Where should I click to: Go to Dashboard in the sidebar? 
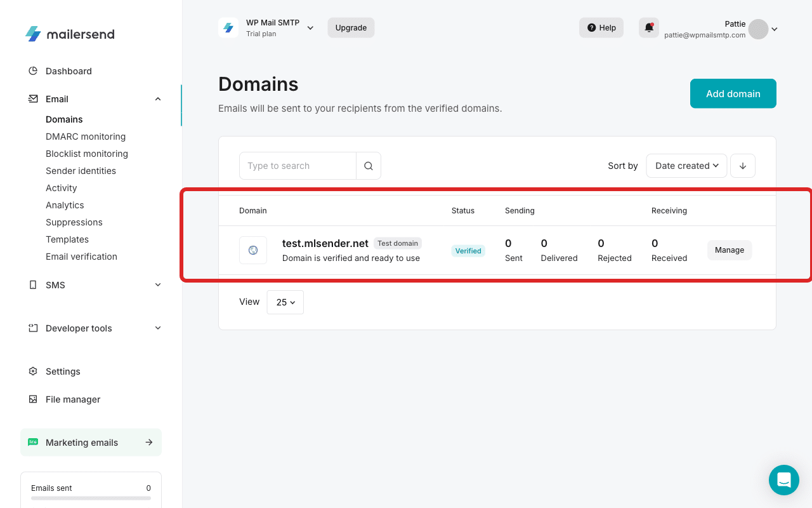point(69,71)
